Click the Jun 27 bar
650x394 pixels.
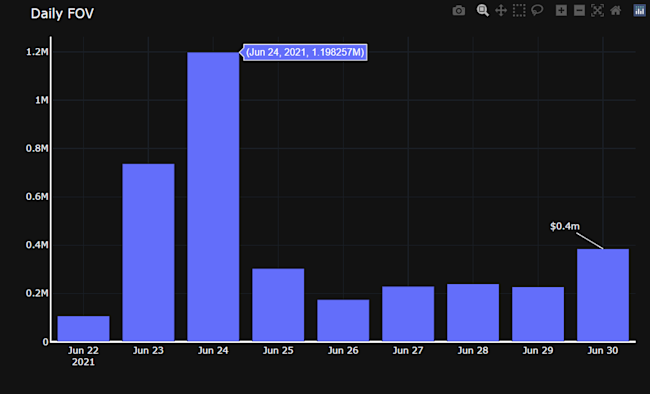pyautogui.click(x=408, y=314)
